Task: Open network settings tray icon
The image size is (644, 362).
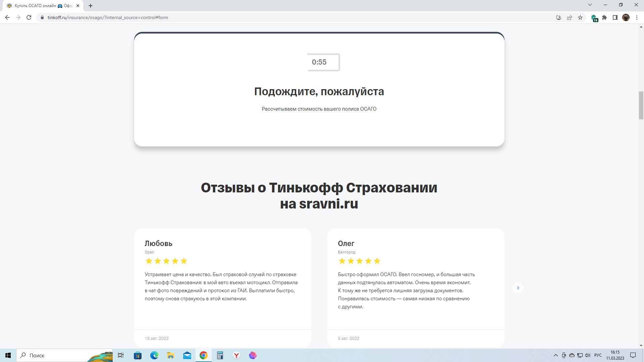Action: tap(580, 355)
